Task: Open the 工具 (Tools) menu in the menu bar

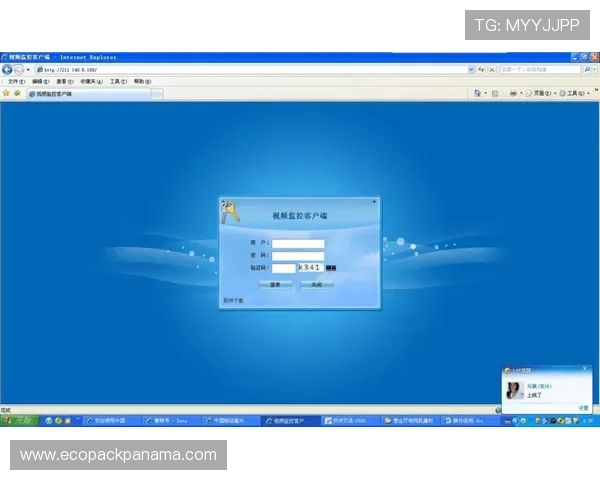Action: pos(118,81)
